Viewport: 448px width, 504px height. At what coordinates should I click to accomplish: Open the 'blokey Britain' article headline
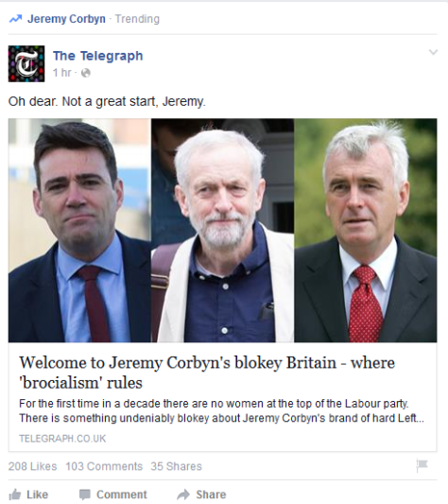(207, 373)
